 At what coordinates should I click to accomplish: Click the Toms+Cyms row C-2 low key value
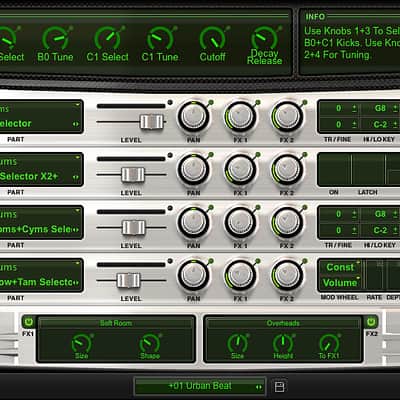tap(380, 230)
